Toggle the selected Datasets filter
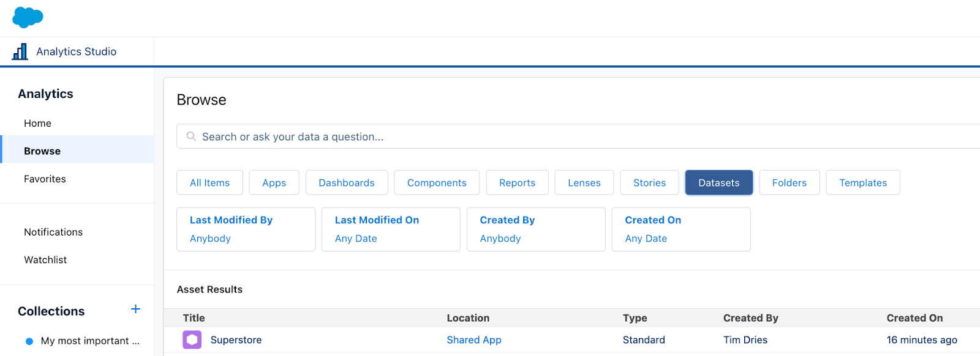This screenshot has height=356, width=980. click(719, 182)
